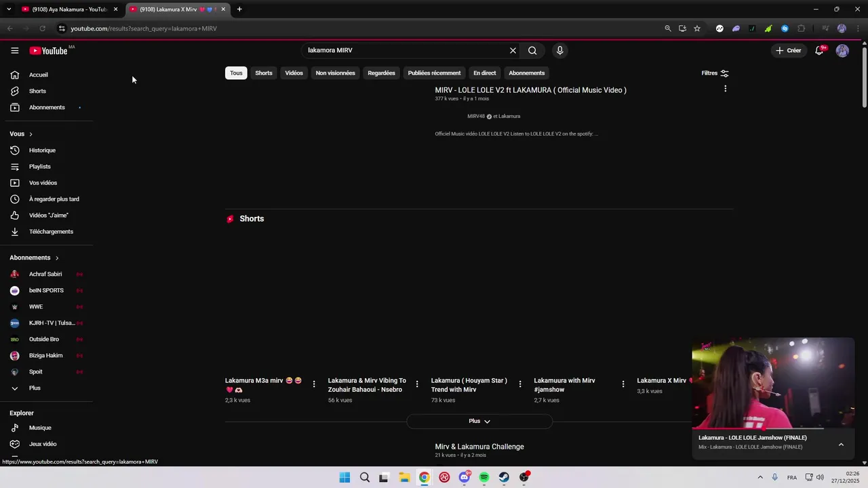This screenshot has width=868, height=488.
Task: Open options for Houyam Star Trend short
Action: coord(520,384)
